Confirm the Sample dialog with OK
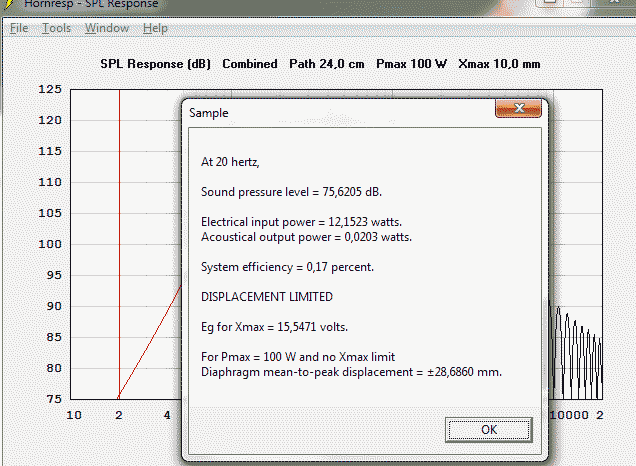The height and width of the screenshot is (466, 636). tap(489, 430)
